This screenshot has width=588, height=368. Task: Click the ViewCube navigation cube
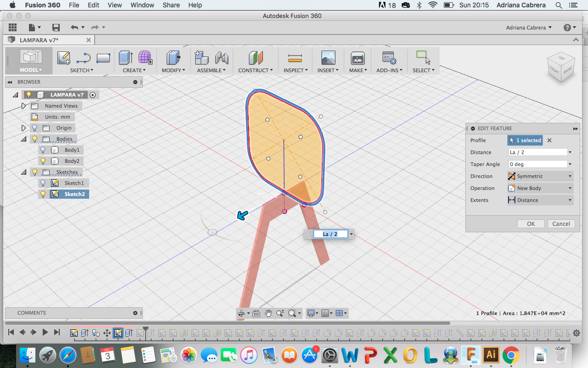pyautogui.click(x=560, y=68)
